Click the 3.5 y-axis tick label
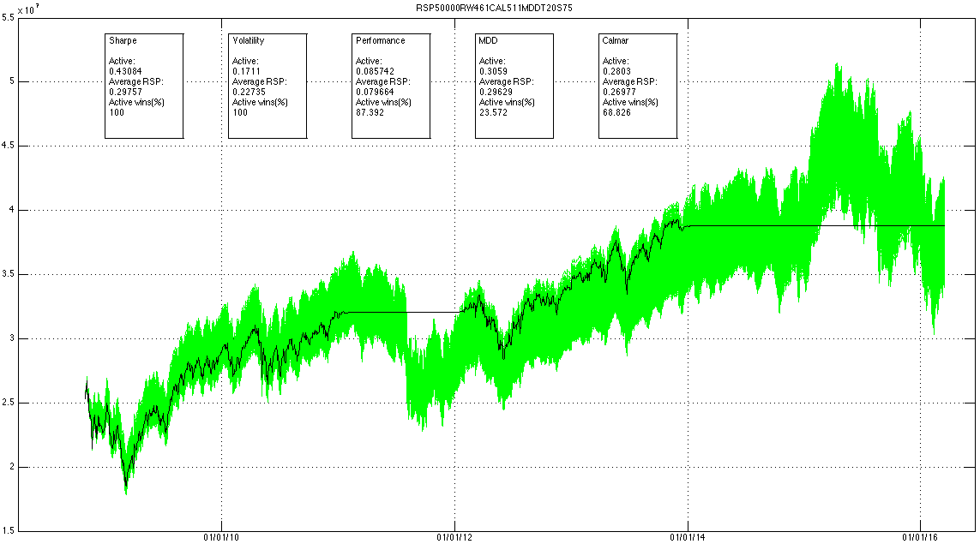The width and height of the screenshot is (980, 544). tap(9, 274)
